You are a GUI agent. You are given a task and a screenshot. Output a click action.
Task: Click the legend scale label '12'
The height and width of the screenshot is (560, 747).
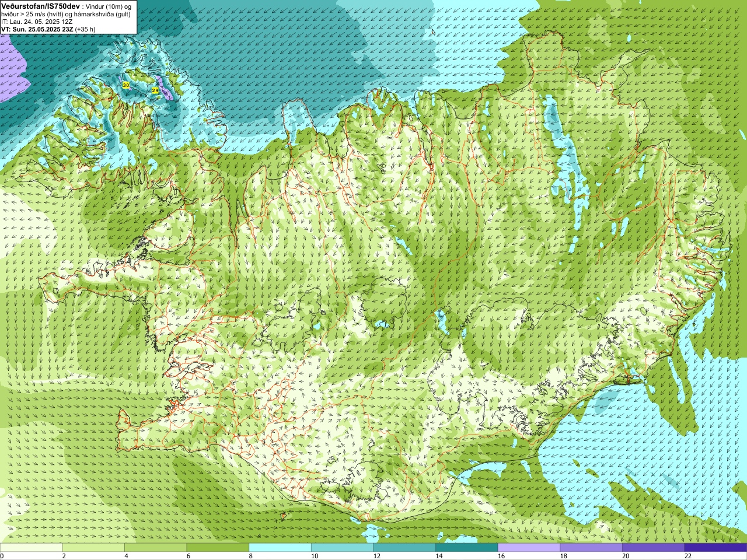(377, 556)
